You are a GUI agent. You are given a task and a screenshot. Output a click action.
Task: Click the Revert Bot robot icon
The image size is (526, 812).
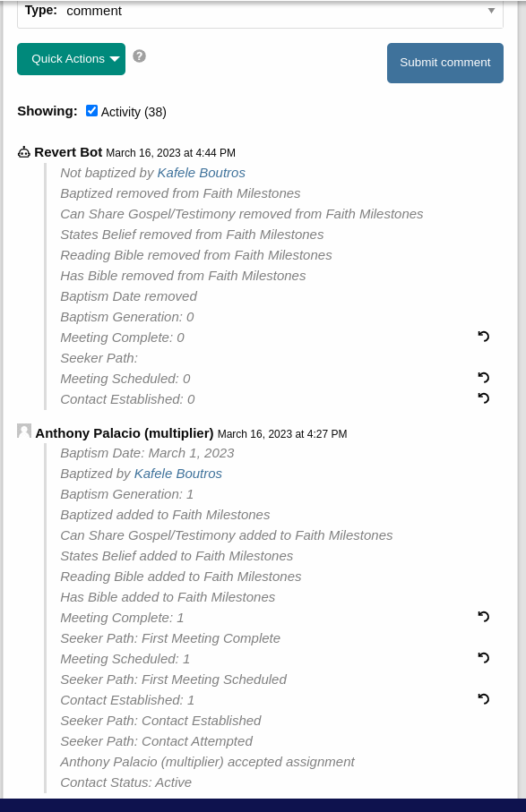(x=24, y=152)
